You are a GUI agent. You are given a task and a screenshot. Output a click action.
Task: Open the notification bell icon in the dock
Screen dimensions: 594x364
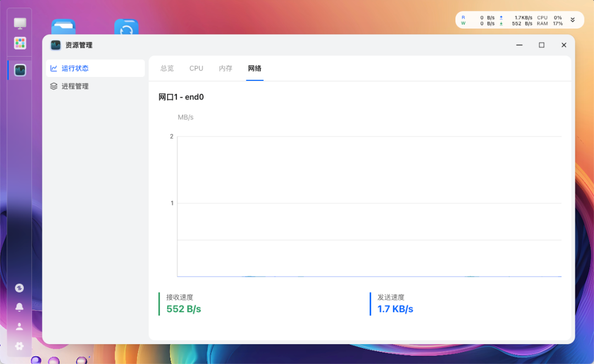tap(19, 307)
